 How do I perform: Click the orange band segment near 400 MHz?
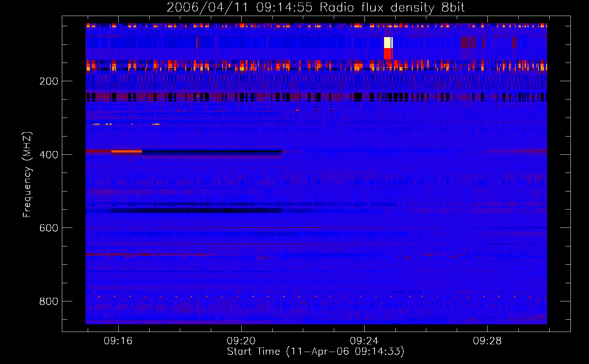point(127,151)
